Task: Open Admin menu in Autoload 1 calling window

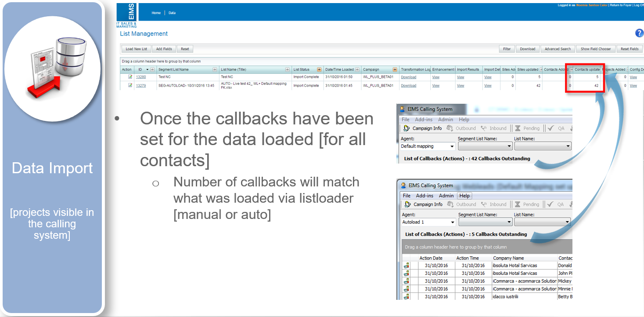Action: point(446,196)
